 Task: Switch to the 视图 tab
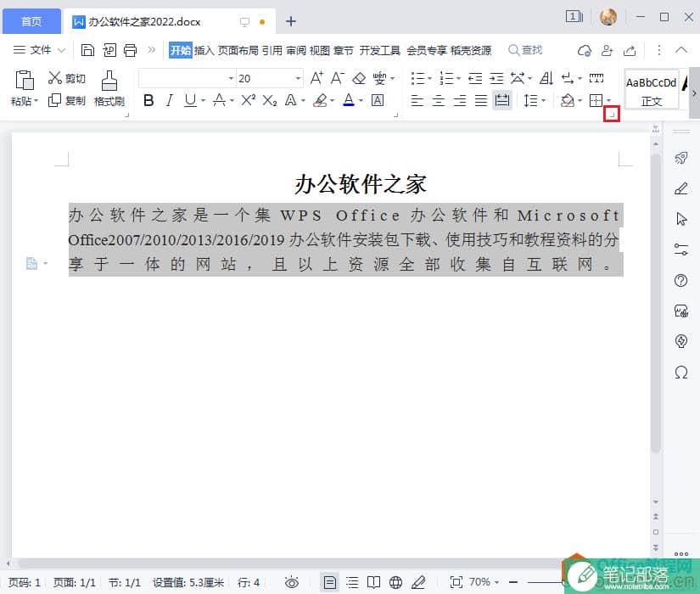(x=320, y=50)
